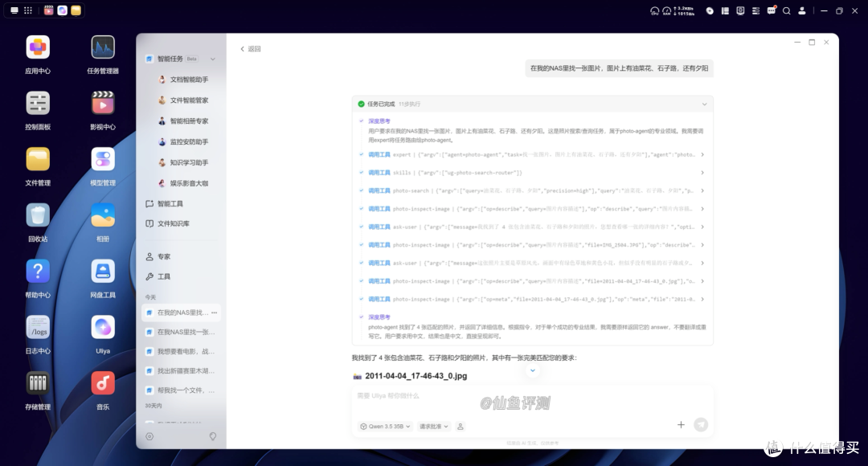
Task: Click the plus attachment icon in input area
Action: (681, 424)
